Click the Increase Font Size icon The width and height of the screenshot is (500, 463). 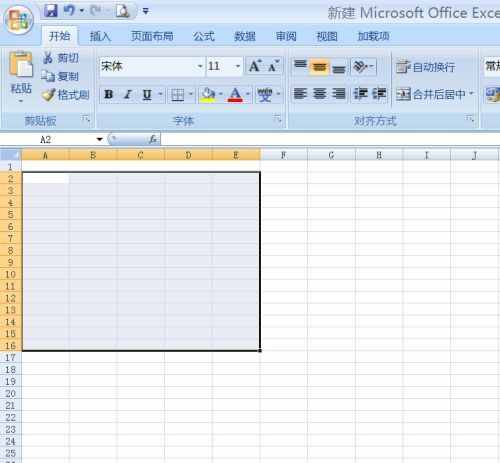coord(255,66)
